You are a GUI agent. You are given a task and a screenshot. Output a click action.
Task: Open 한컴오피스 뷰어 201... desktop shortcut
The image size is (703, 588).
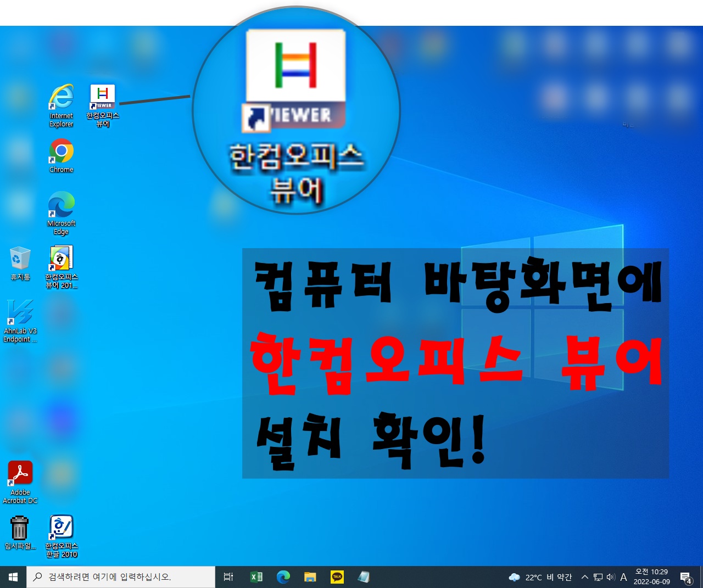(x=61, y=267)
